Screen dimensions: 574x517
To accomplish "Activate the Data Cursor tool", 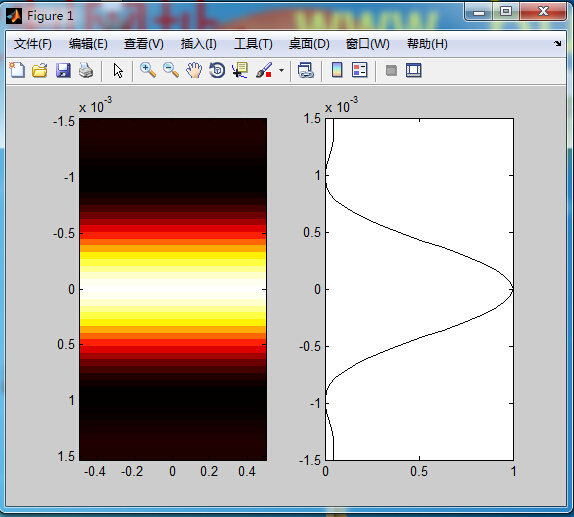I will [240, 70].
